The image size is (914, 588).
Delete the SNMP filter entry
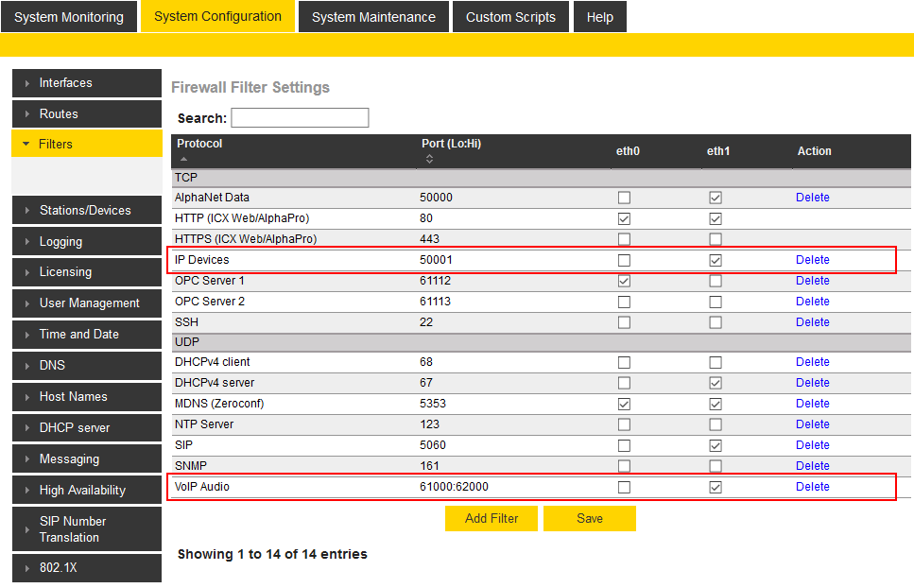[x=812, y=466]
